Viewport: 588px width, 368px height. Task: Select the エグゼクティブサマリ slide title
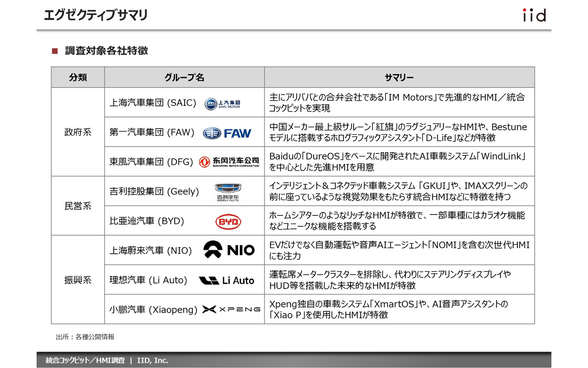pos(96,15)
